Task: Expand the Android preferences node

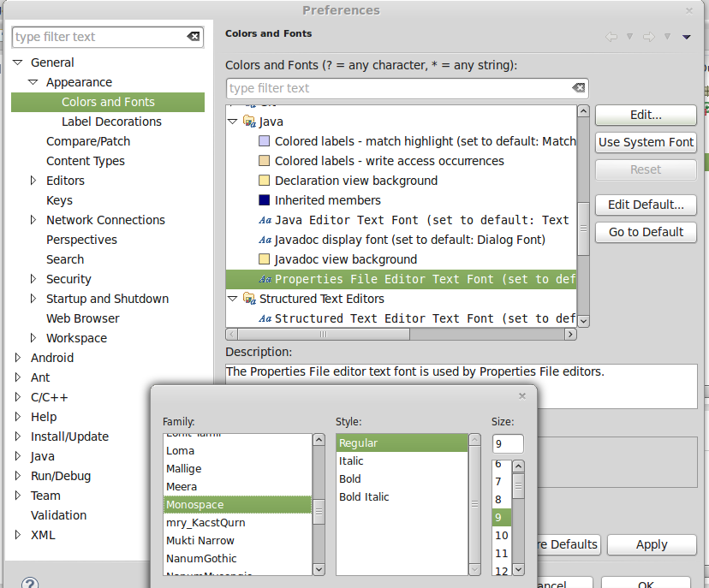Action: (x=18, y=358)
